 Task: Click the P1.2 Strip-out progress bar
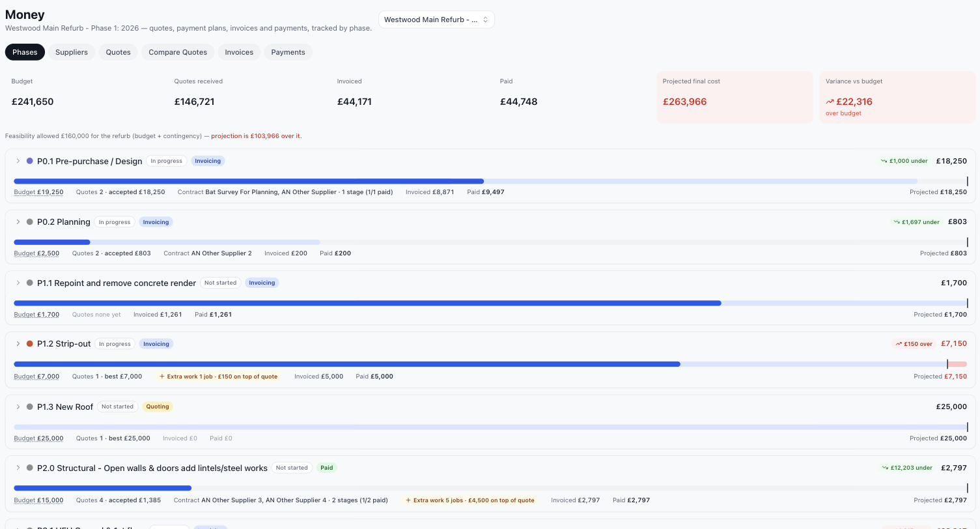490,364
